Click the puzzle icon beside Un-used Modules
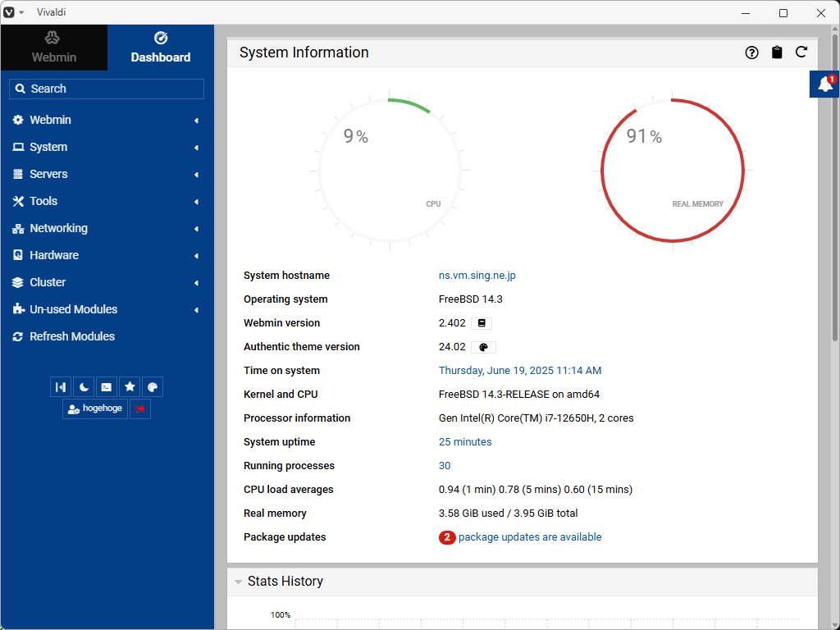 coord(18,309)
